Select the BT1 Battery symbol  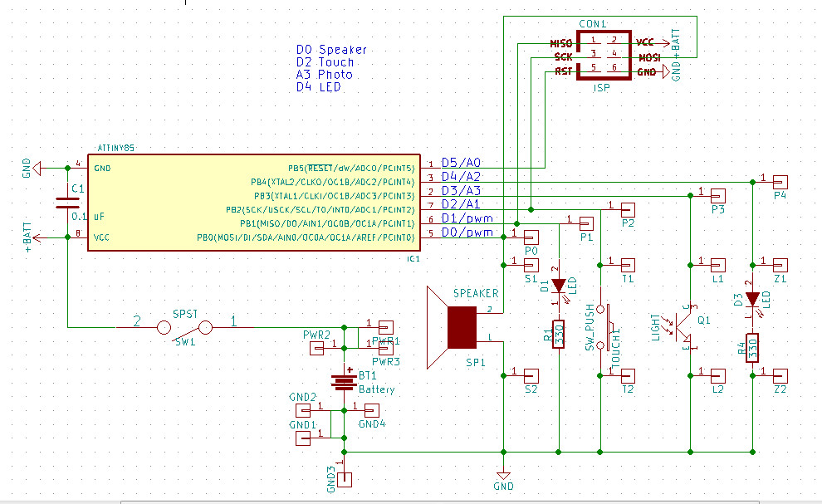(344, 382)
